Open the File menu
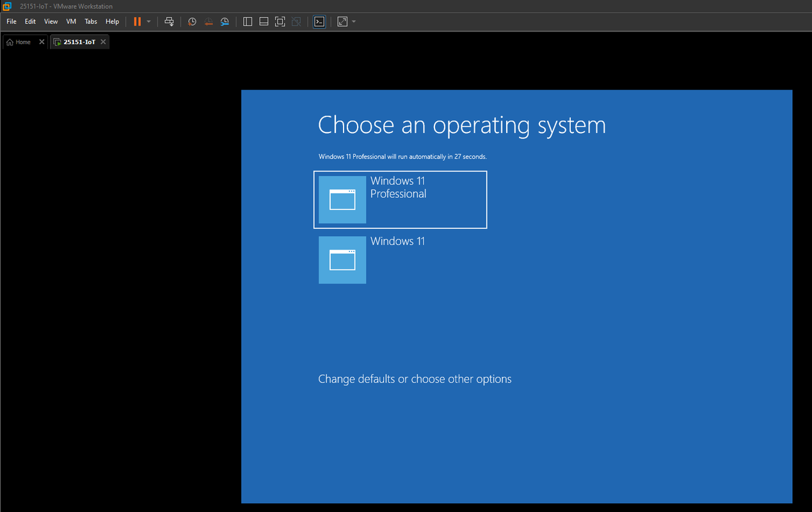Screen dimensions: 812x512 coord(12,21)
